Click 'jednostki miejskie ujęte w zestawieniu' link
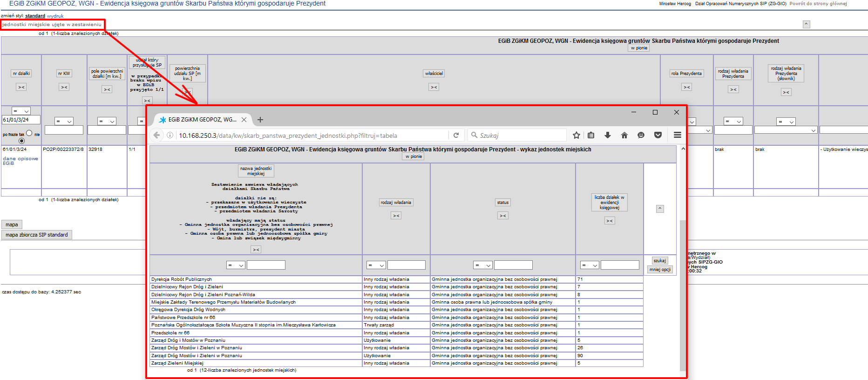This screenshot has width=868, height=380. 52,24
